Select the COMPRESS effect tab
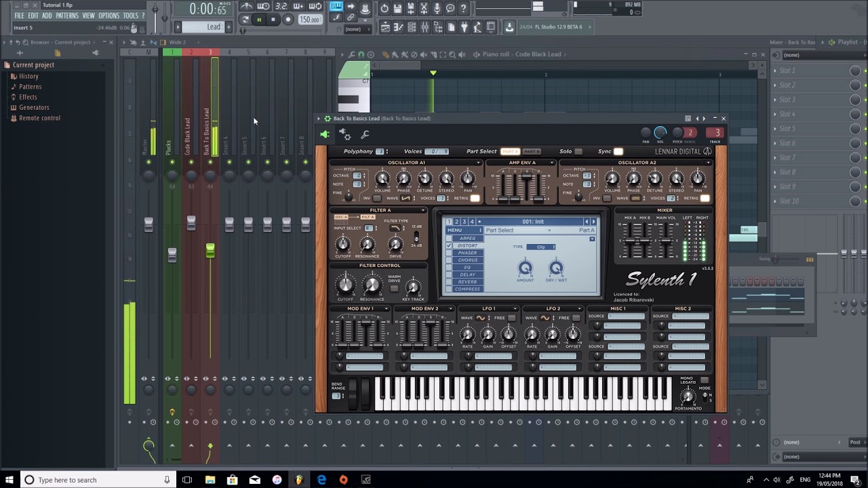The height and width of the screenshot is (488, 868). (467, 289)
